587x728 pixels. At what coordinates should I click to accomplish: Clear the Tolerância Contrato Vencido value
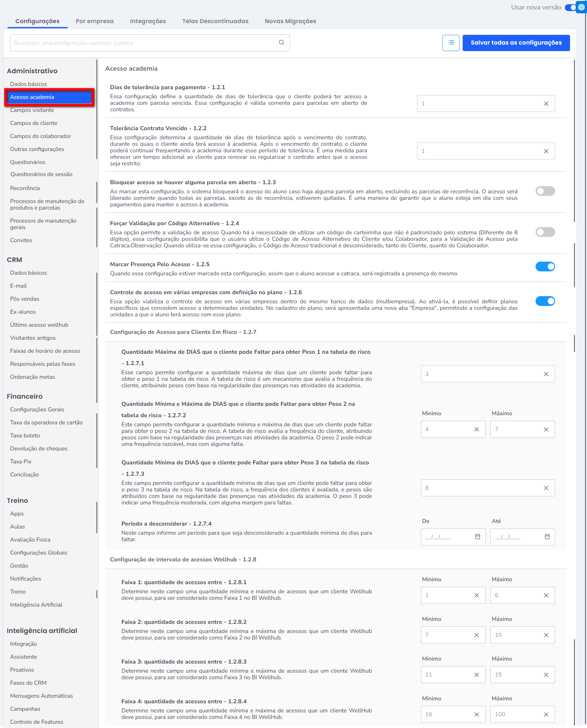pyautogui.click(x=546, y=151)
